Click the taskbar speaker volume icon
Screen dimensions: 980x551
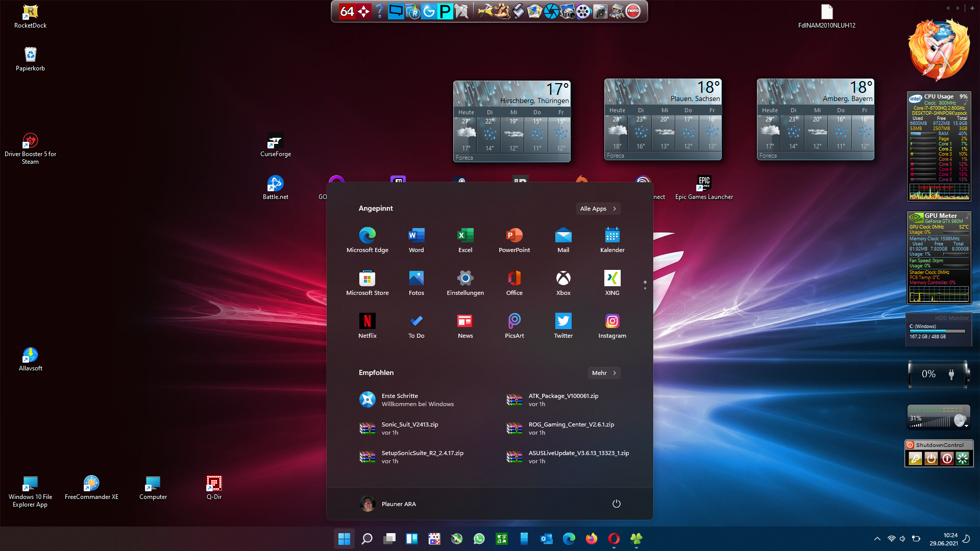click(903, 539)
